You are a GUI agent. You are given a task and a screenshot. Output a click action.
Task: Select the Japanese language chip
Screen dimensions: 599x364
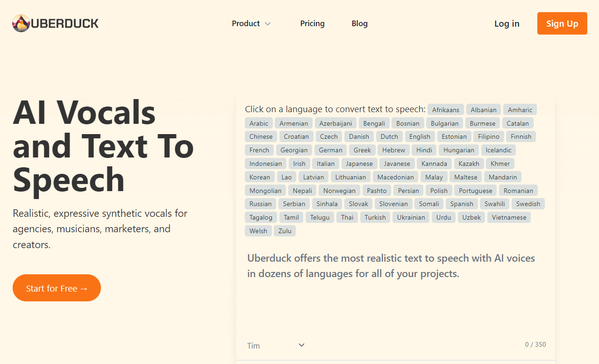(x=359, y=164)
